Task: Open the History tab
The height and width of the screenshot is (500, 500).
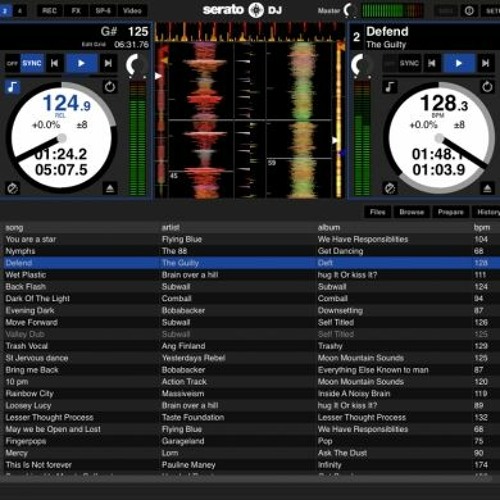Action: tap(487, 212)
